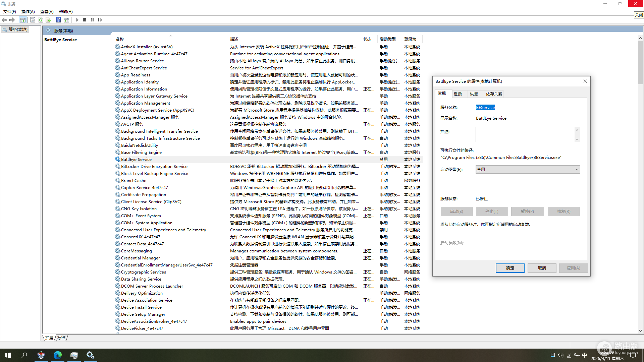Click the 暂停(P) service button
This screenshot has width=644, height=362.
point(527,212)
